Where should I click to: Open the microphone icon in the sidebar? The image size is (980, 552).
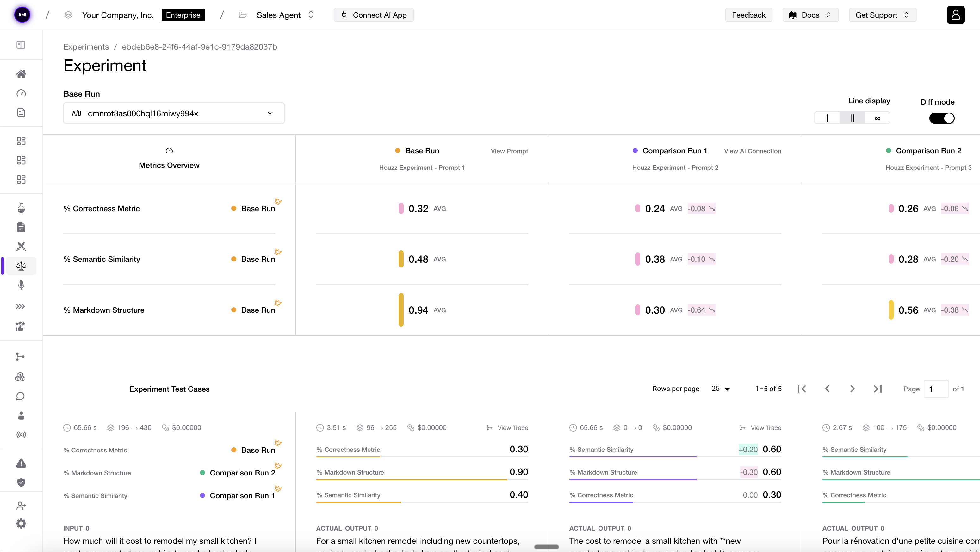pyautogui.click(x=21, y=285)
